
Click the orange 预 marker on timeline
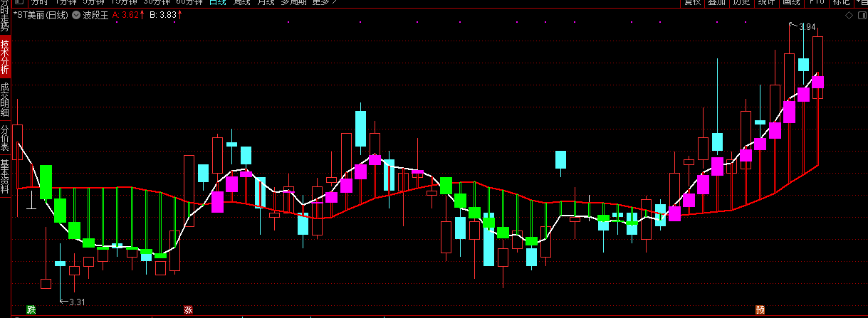click(x=760, y=310)
